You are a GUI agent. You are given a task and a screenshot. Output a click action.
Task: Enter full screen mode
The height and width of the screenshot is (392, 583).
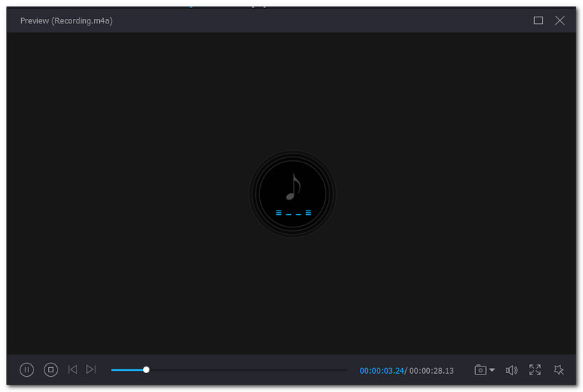pyautogui.click(x=535, y=369)
